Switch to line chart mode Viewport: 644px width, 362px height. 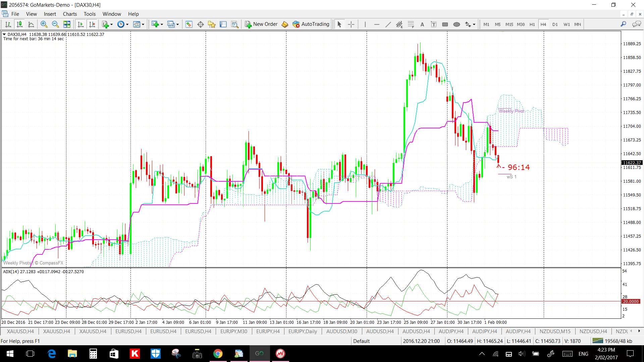point(31,24)
